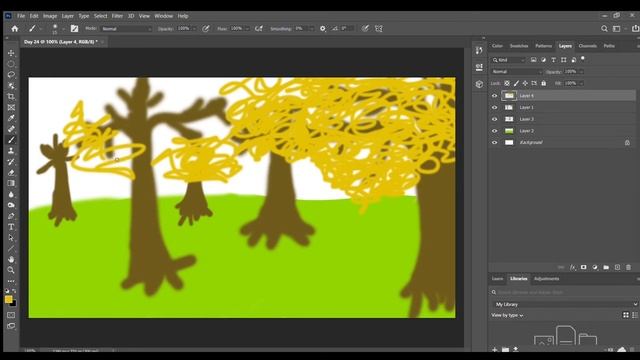Click the Home icon in options bar
Screen dimensions: 640x360
click(x=15, y=29)
